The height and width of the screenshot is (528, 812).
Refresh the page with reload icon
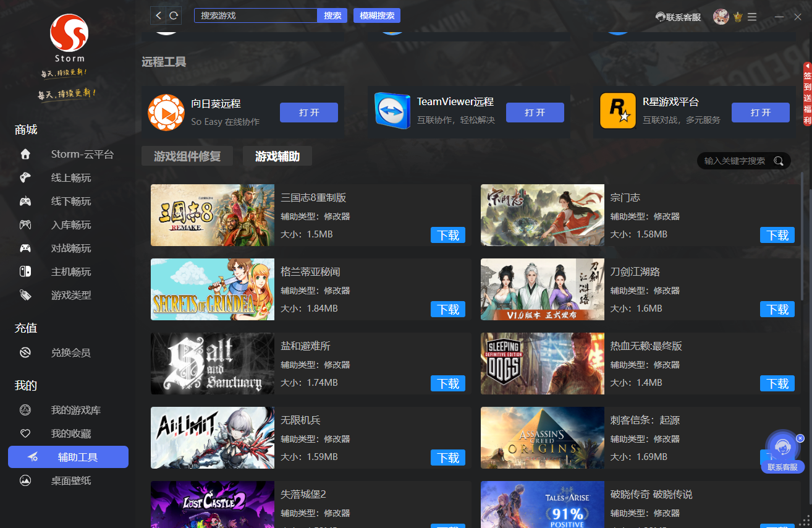click(174, 15)
